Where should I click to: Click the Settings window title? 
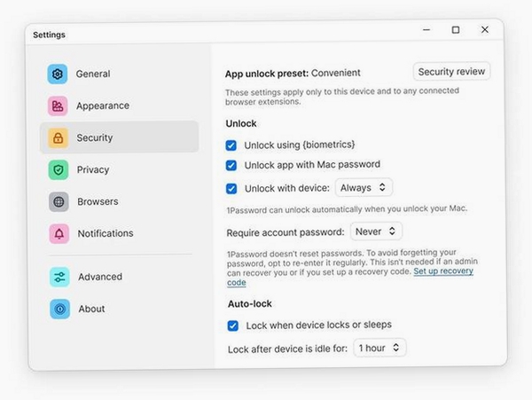coord(49,35)
